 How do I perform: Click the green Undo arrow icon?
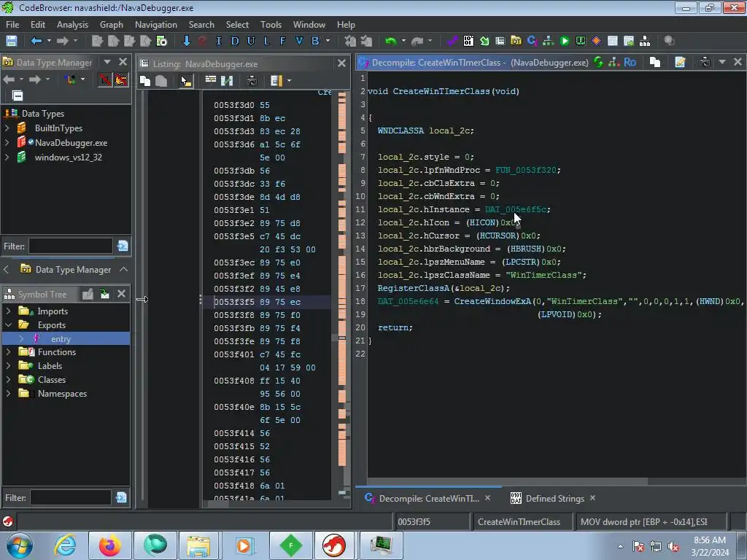point(391,41)
